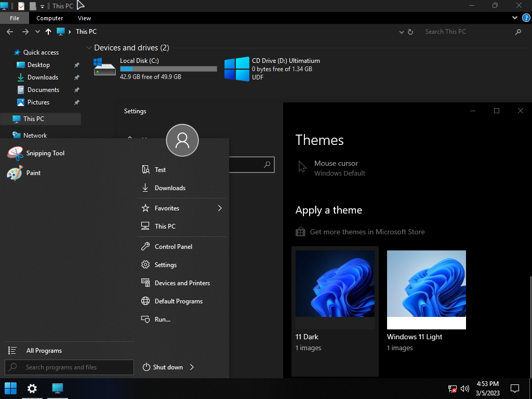The image size is (532, 399).
Task: Open Settings from Start menu list
Action: [x=159, y=264]
